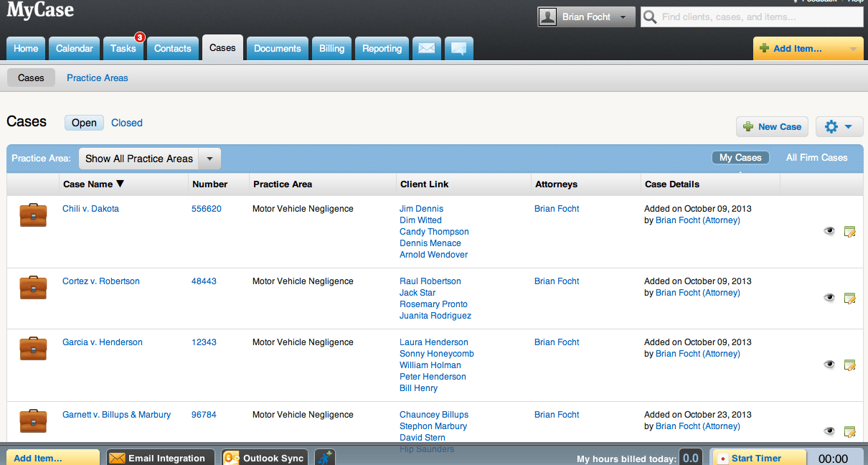Click the quick view eye for Garcia v. Henderson

tap(829, 364)
